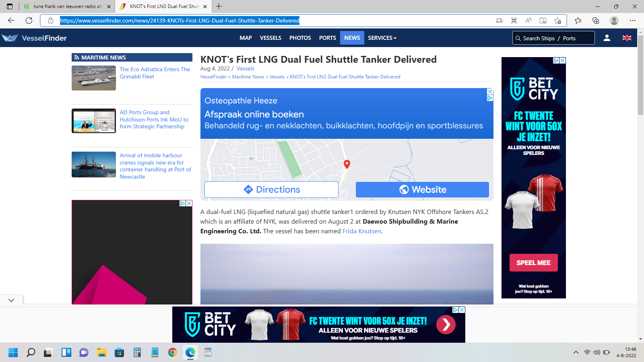This screenshot has height=362, width=644.
Task: Open browser Favorites star icon
Action: pos(578,21)
